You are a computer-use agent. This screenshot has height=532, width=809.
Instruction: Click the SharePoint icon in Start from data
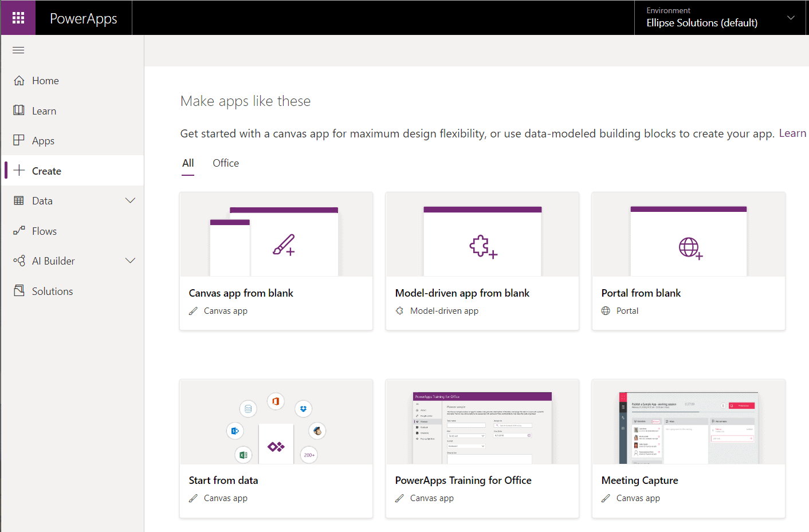click(x=235, y=431)
